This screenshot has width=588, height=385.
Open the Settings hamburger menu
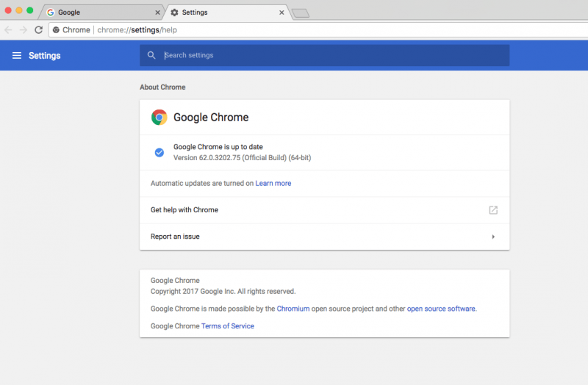click(x=16, y=56)
